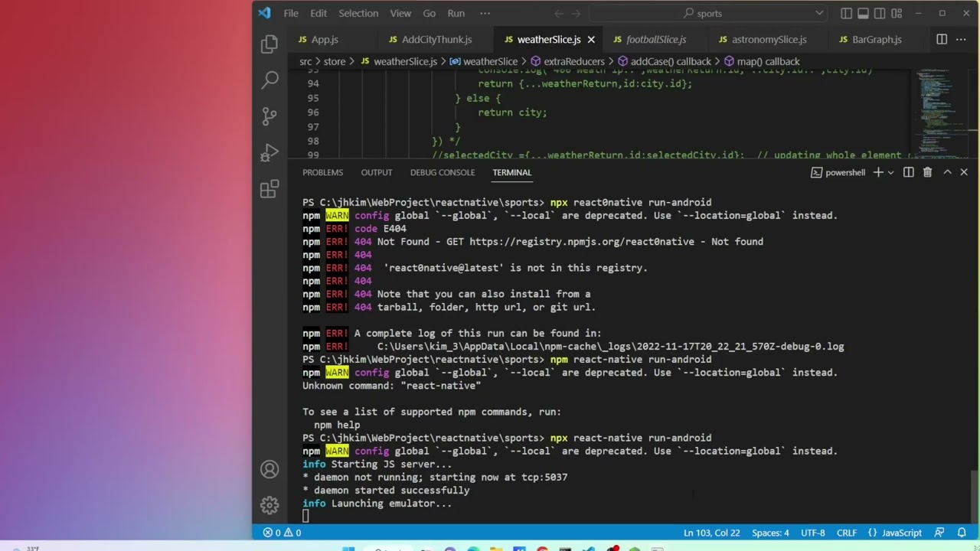Click the VS Code logo icon

tap(264, 13)
